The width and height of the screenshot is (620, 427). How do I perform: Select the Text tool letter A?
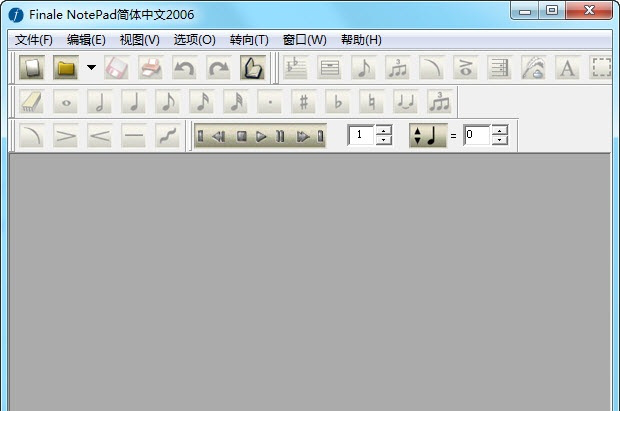point(568,68)
